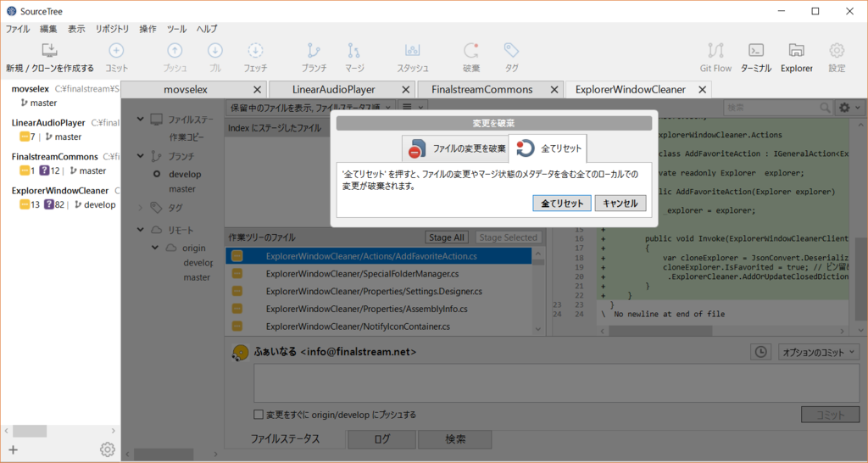This screenshot has height=463, width=868.
Task: Select NotifyIconContainer.cs file row
Action: click(378, 326)
